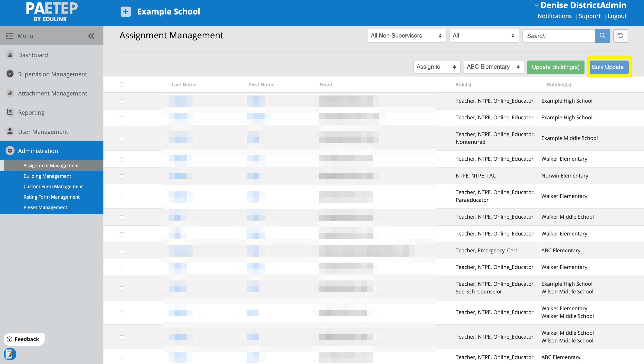Click the green Update Building(s) button

(x=556, y=67)
